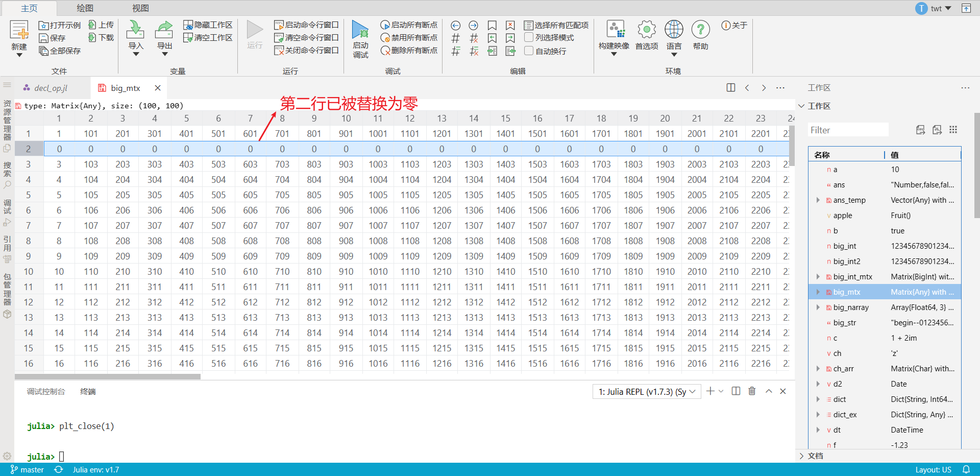Click the 导出 (Export) variables icon
This screenshot has width=980, height=476.
pos(164,30)
